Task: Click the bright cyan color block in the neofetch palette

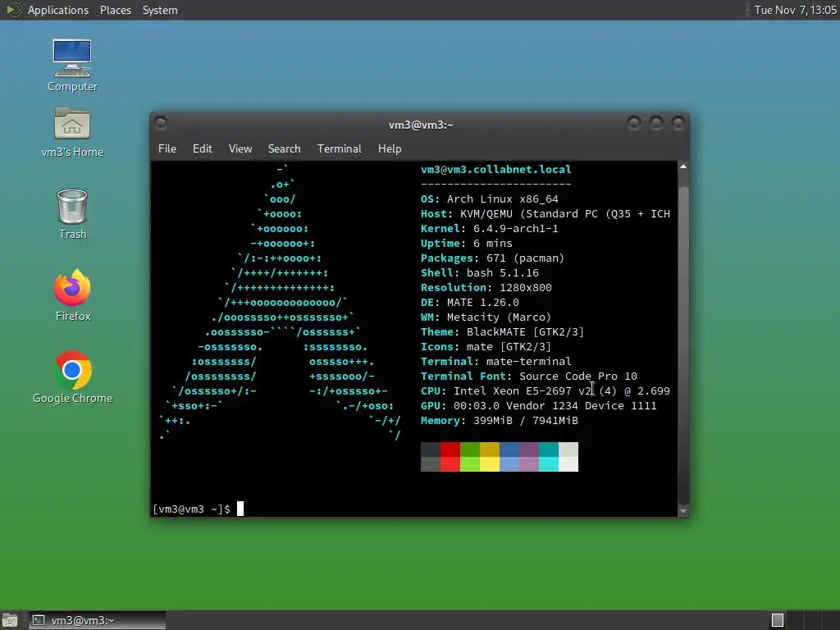Action: click(549, 464)
